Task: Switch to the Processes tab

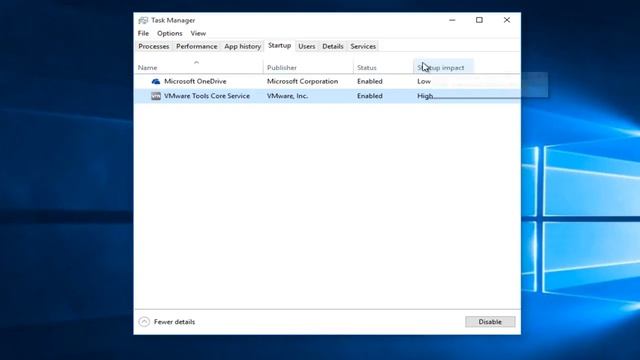Action: click(x=153, y=47)
